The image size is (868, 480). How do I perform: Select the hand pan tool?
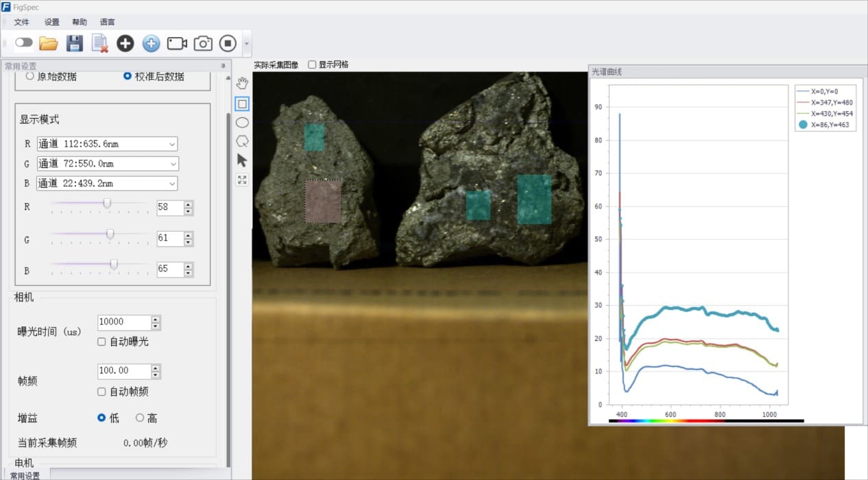coord(242,84)
